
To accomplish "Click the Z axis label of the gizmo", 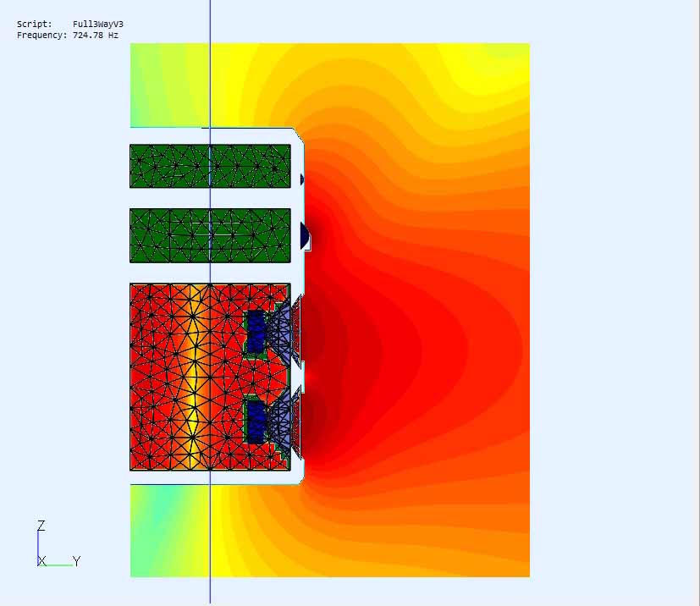I will [x=41, y=526].
